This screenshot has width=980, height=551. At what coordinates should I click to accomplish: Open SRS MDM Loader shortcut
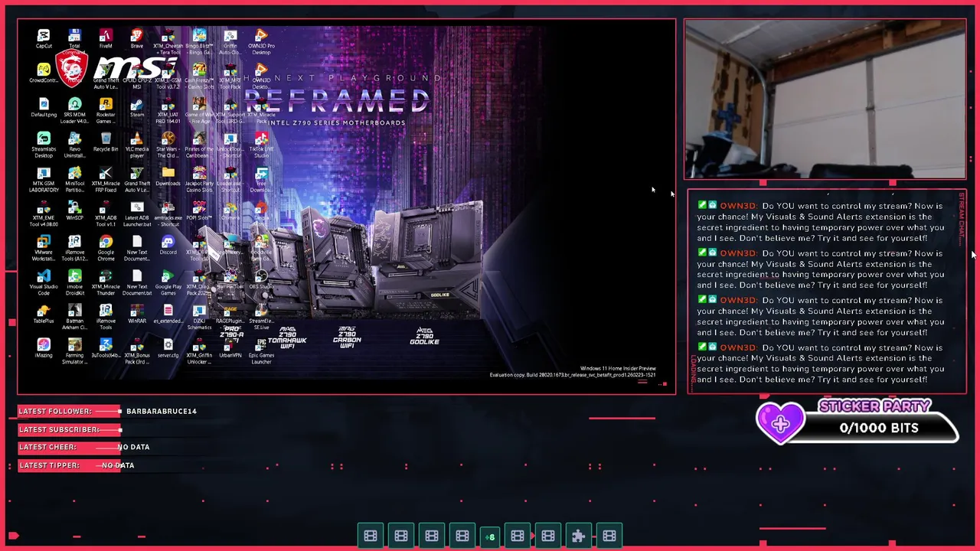pyautogui.click(x=74, y=111)
